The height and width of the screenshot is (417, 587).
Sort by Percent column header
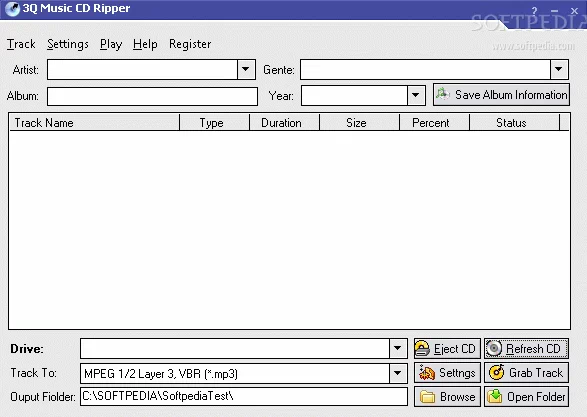(435, 123)
